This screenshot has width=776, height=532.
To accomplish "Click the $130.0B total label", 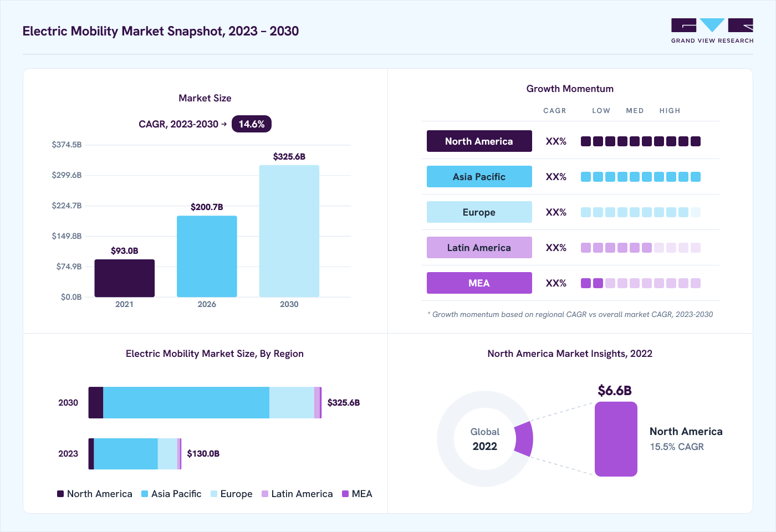I will (203, 454).
